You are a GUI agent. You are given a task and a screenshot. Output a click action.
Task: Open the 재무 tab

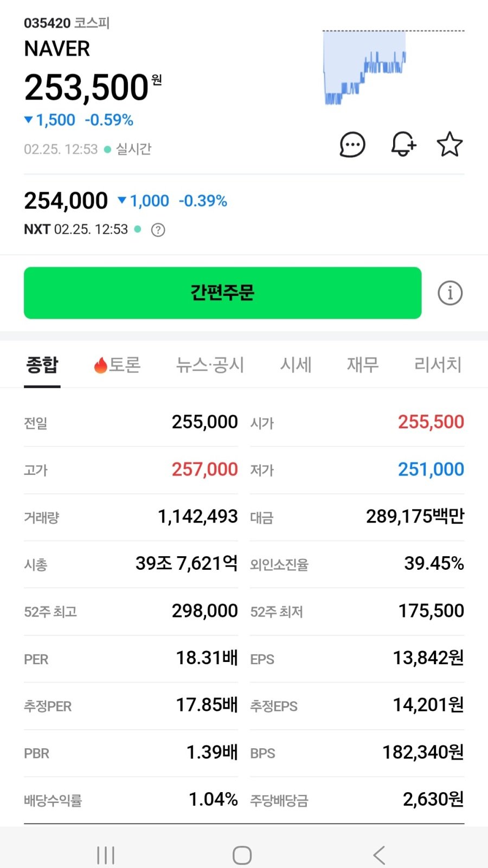coord(363,365)
